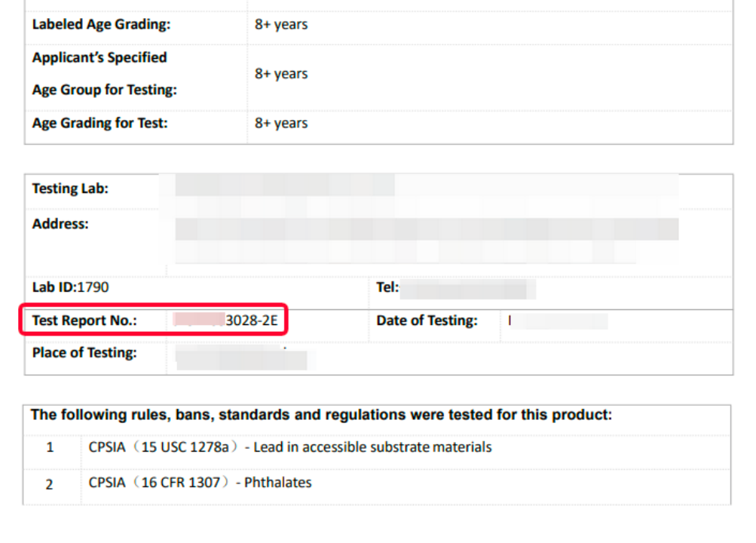This screenshot has height=543, width=756.
Task: Click the Date of Testing label
Action: [427, 321]
